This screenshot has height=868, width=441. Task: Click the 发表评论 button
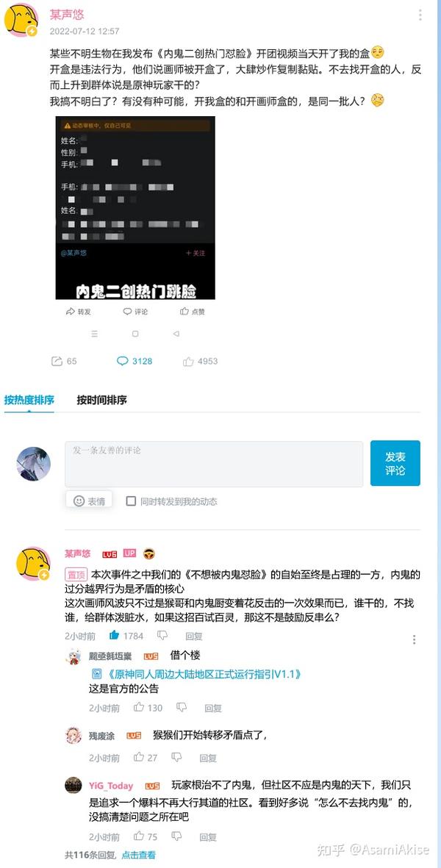coord(395,463)
